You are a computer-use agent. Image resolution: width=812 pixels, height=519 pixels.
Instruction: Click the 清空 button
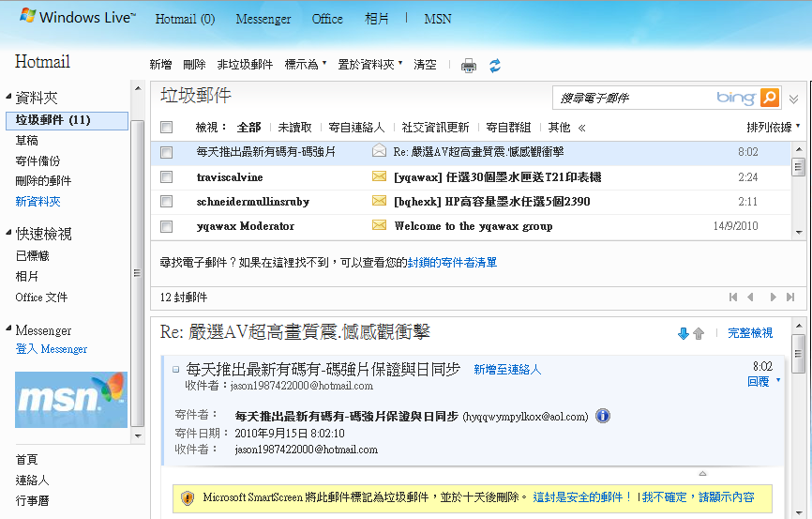[x=425, y=65]
